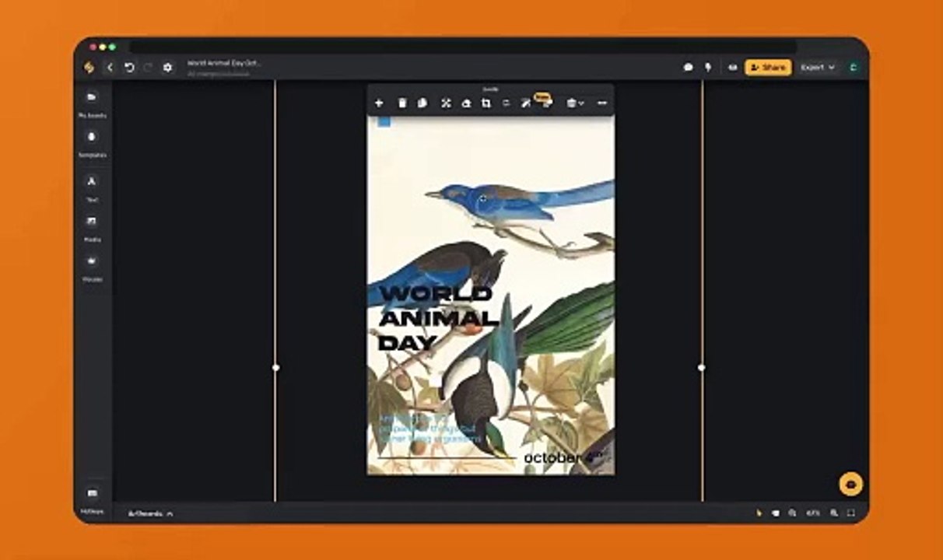Click the resize arrows icon in artboard toolbar
943x560 pixels.
tap(446, 103)
